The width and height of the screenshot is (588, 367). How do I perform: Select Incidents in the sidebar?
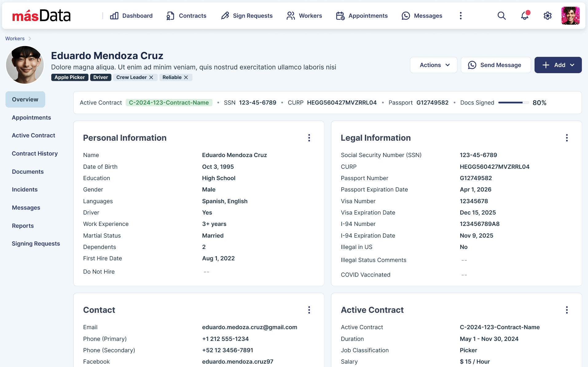[25, 190]
